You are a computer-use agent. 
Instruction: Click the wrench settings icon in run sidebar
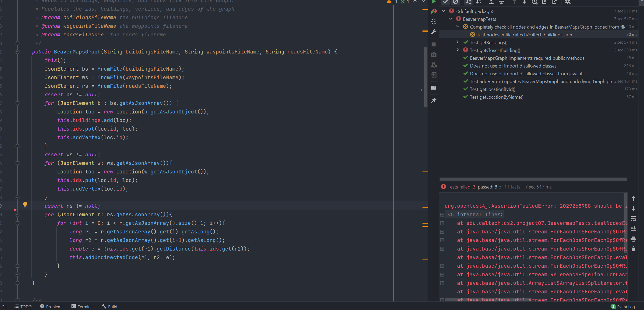(x=434, y=32)
